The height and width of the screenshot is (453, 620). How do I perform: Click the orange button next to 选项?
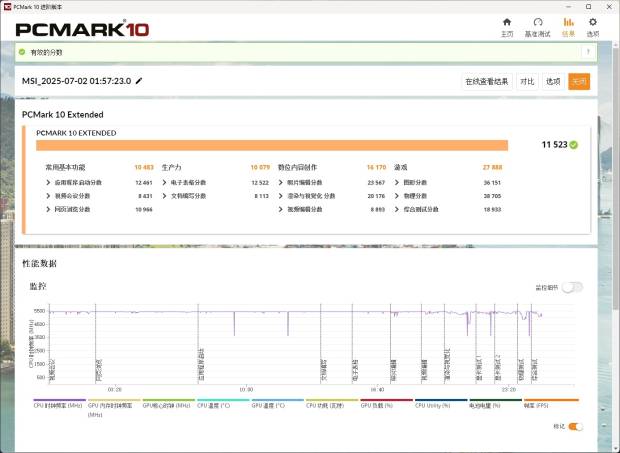(579, 81)
